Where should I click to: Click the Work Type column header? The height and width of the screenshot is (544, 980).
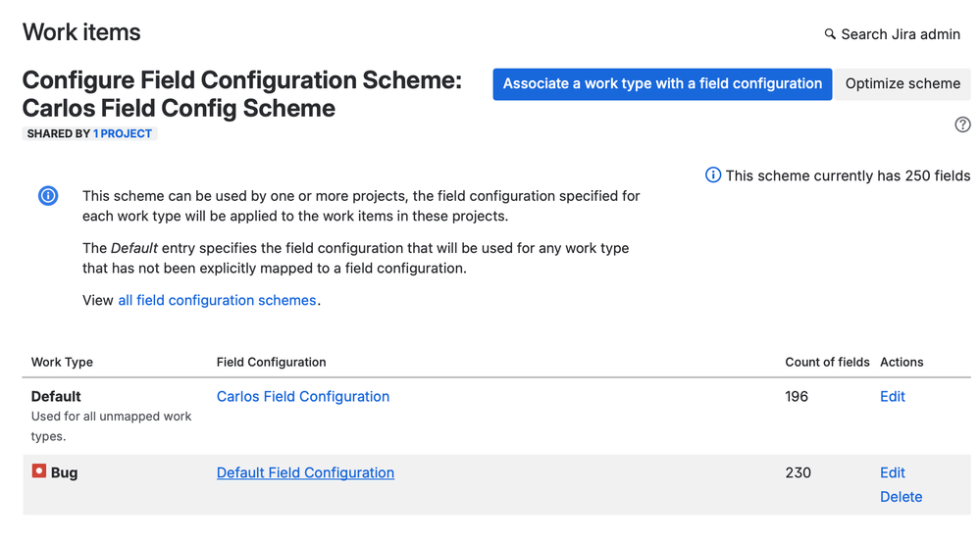[x=62, y=362]
